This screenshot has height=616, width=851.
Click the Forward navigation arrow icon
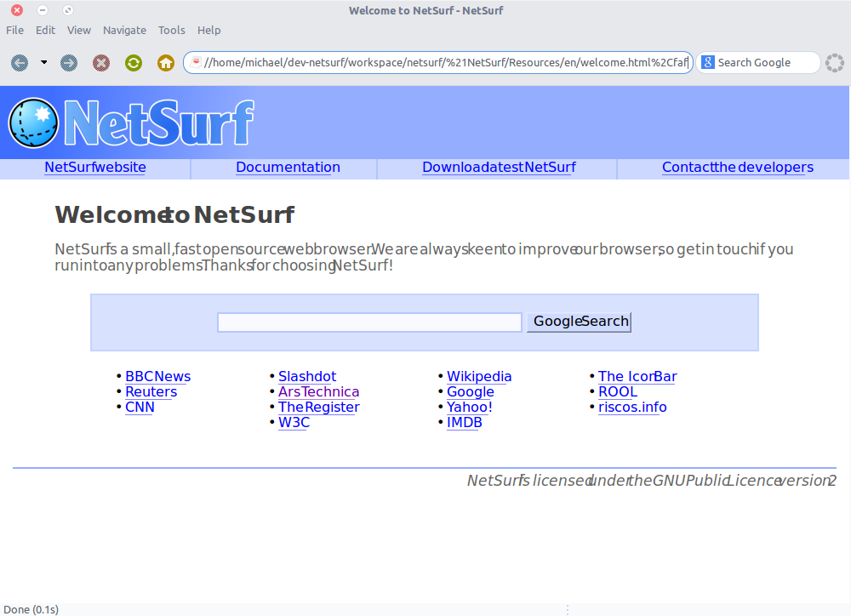69,63
